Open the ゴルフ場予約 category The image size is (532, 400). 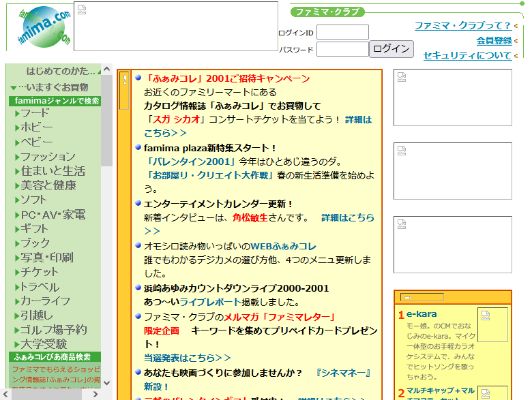[x=51, y=330]
